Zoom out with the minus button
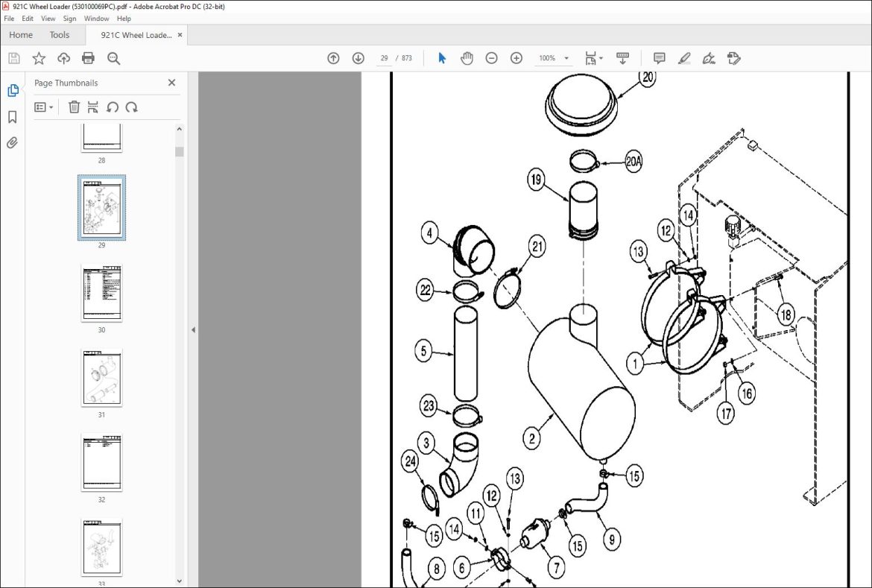Image resolution: width=872 pixels, height=588 pixels. 492,58
